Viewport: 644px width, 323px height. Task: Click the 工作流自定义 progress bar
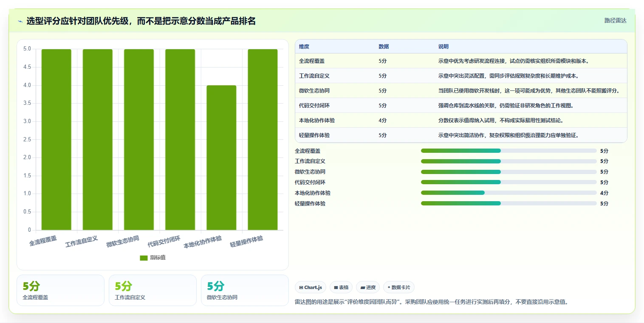(x=509, y=161)
